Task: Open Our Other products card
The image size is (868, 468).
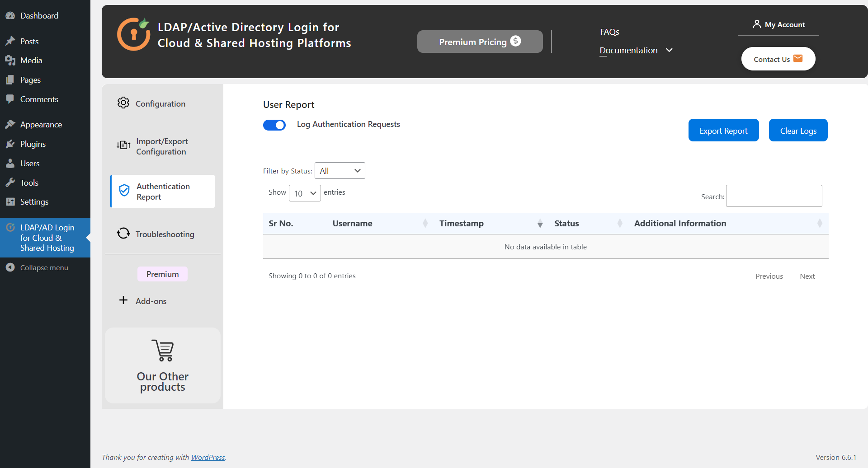Action: [163, 365]
